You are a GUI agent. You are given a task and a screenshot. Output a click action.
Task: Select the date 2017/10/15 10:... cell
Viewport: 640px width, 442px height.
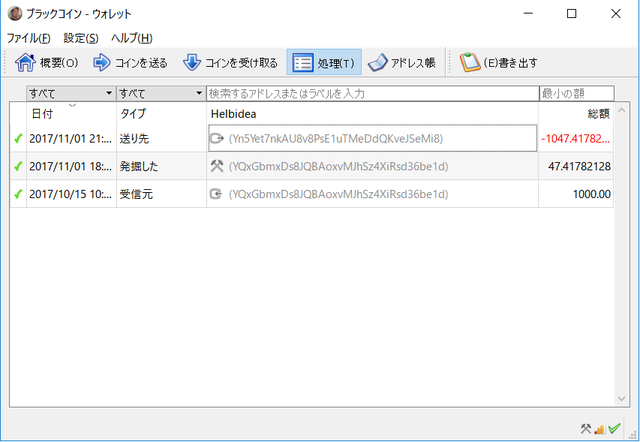pos(70,194)
